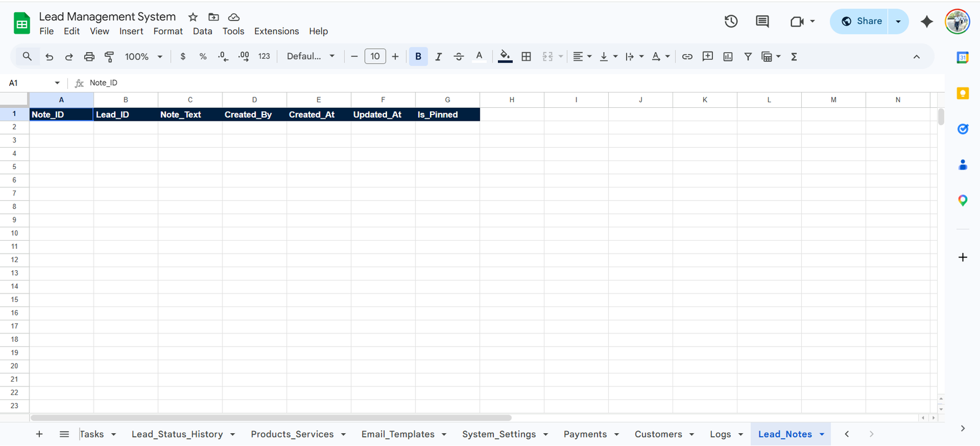Open the Lead_Notes sheet tab menu arrow
Image resolution: width=980 pixels, height=446 pixels.
(x=822, y=434)
